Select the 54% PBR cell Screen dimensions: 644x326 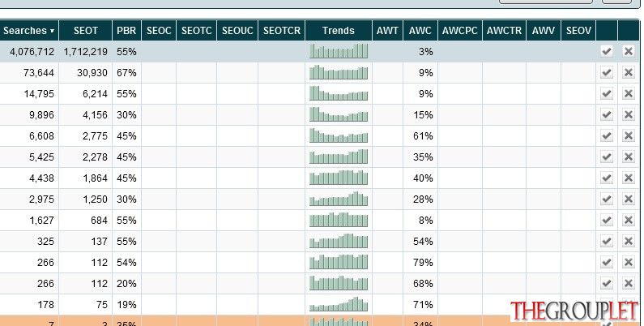click(126, 263)
